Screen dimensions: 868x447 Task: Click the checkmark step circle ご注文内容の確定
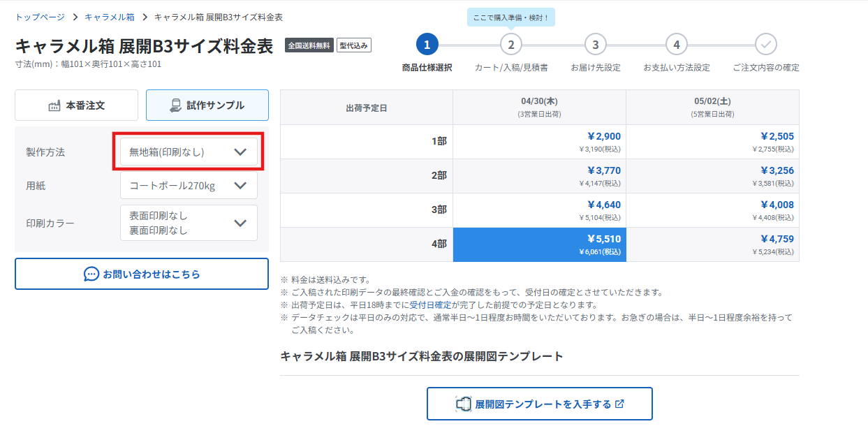766,45
